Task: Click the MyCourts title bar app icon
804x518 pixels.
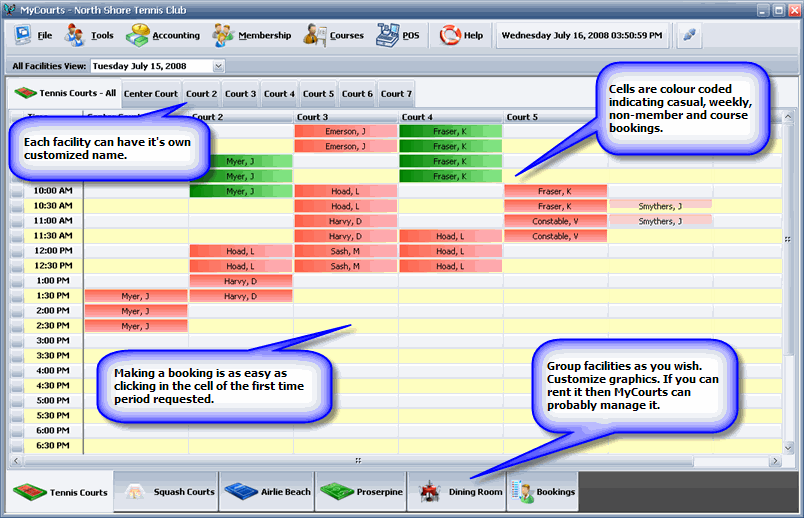Action: tap(9, 9)
